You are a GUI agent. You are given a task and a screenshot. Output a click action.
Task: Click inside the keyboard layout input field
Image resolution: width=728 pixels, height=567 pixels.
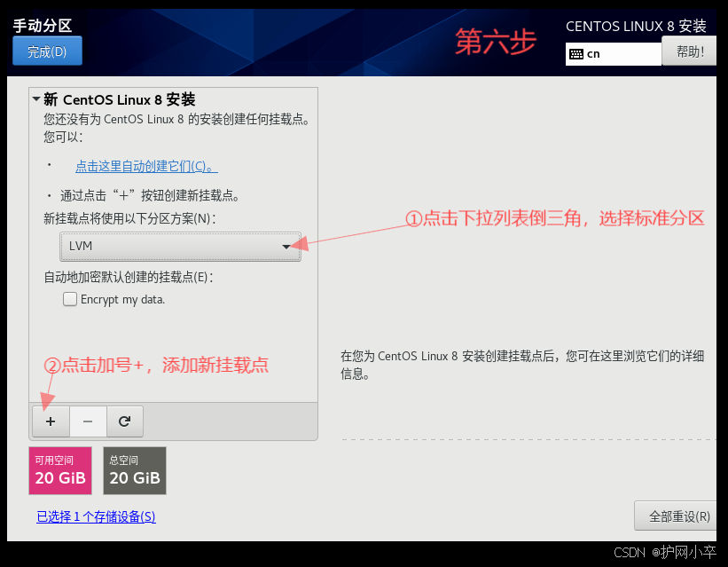click(621, 54)
